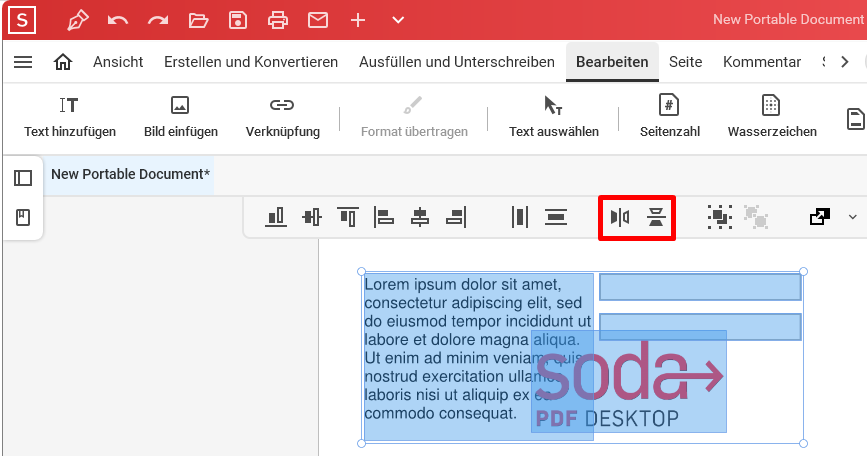This screenshot has height=456, width=867.
Task: Open the Ansicht tab
Action: pos(118,62)
